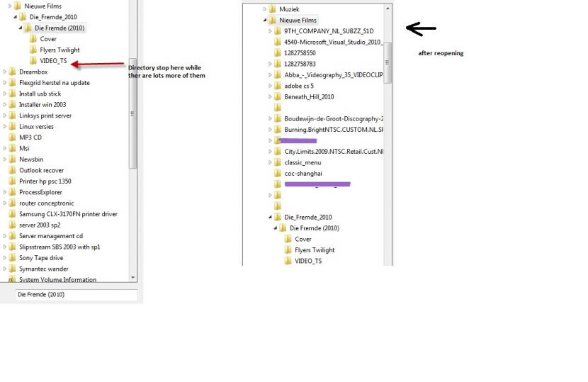The width and height of the screenshot is (588, 382).
Task: Click the adobe cs 5 folder icon
Action: click(278, 86)
